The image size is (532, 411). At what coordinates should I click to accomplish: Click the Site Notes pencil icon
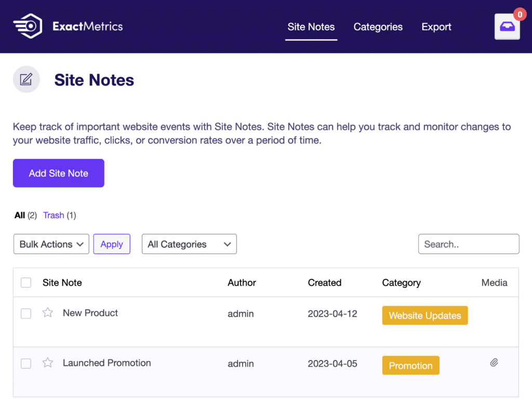(26, 79)
